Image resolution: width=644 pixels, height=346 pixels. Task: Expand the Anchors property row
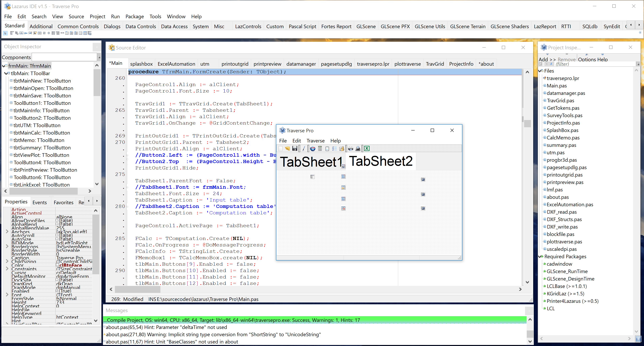[x=7, y=232]
